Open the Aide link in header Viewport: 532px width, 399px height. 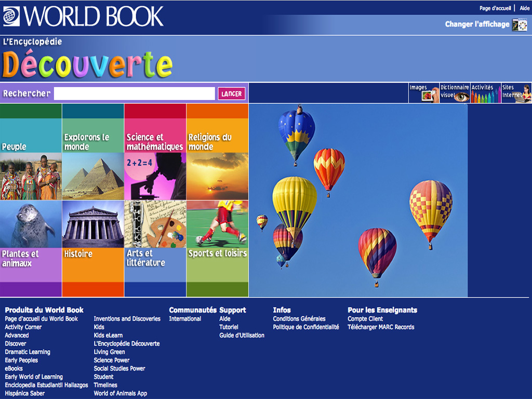[524, 8]
